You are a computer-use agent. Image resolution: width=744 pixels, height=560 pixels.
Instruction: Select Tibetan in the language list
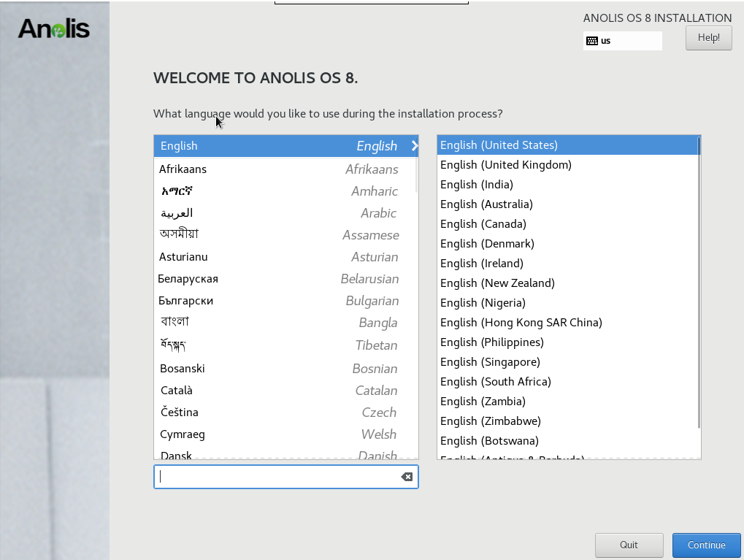click(x=285, y=345)
